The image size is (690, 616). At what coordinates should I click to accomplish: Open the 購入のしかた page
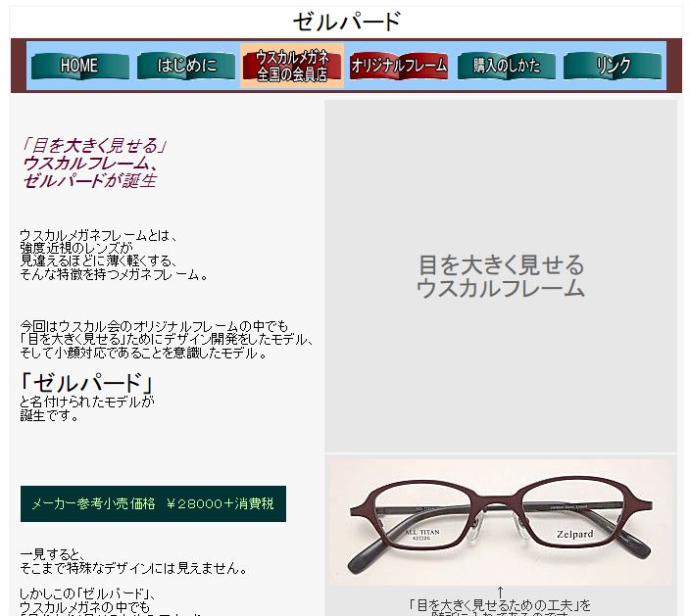click(507, 67)
